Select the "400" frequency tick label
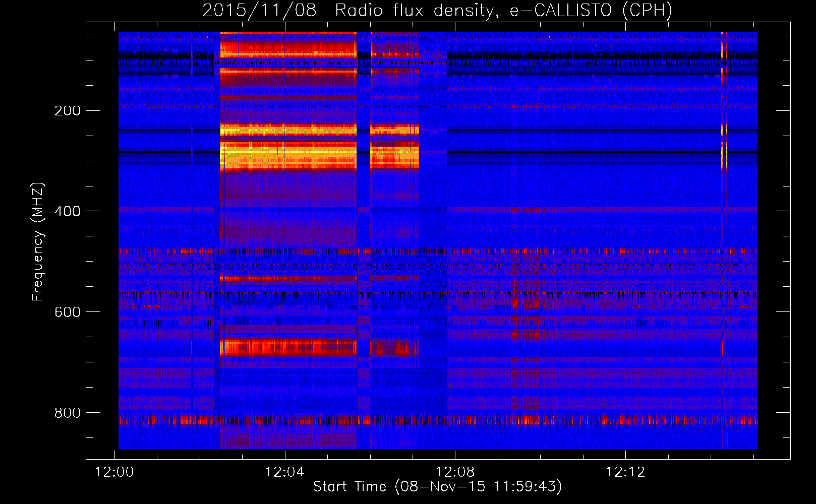 [68, 211]
